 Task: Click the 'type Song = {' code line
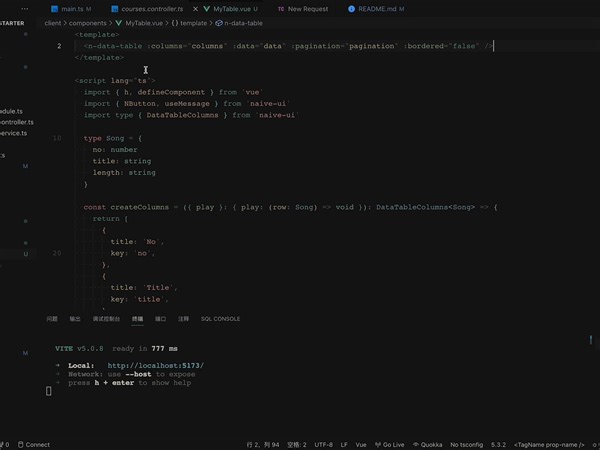tap(112, 138)
